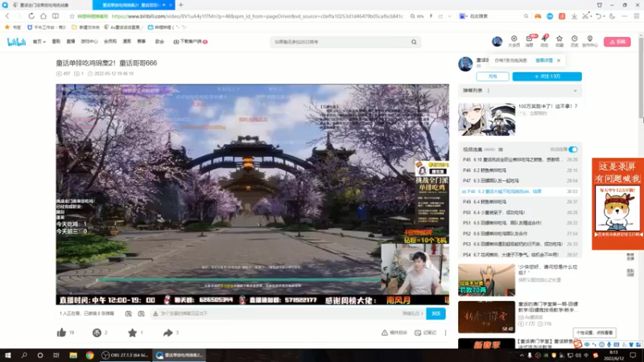Favorite the video with star icon
Viewport: 644px width, 362px height.
coord(132,332)
